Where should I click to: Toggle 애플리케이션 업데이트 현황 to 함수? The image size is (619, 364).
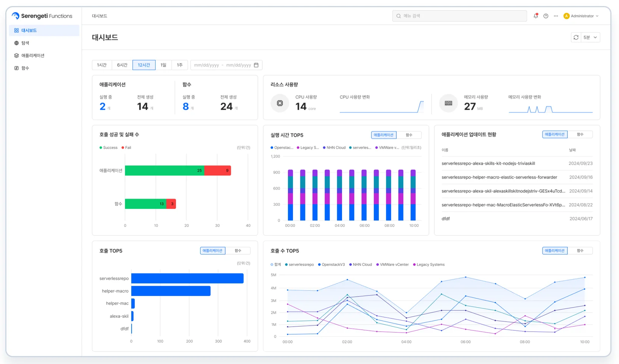click(580, 135)
